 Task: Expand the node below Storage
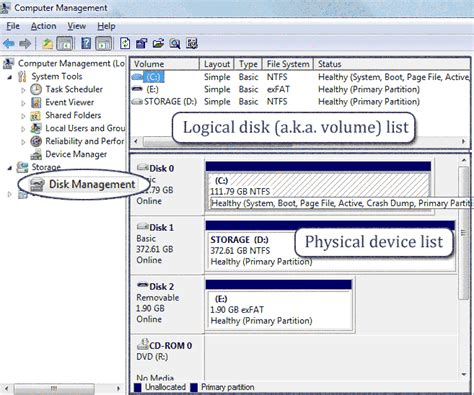pyautogui.click(x=10, y=194)
